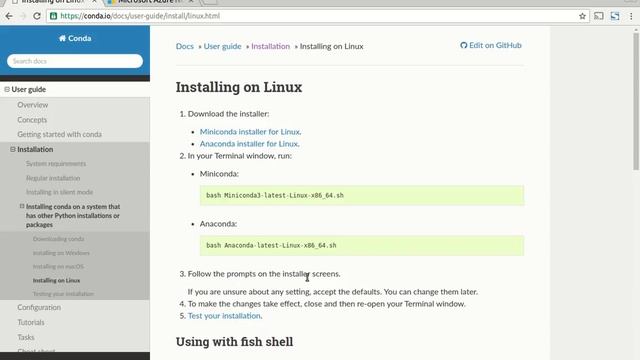Open Installing on macOS in sidebar
Viewport: 640px width, 360px height.
click(58, 267)
